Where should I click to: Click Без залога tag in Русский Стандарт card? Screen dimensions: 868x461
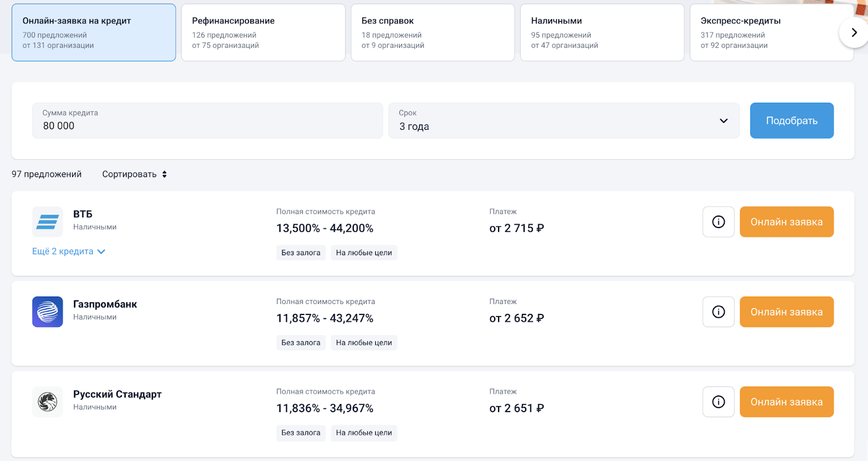[301, 433]
